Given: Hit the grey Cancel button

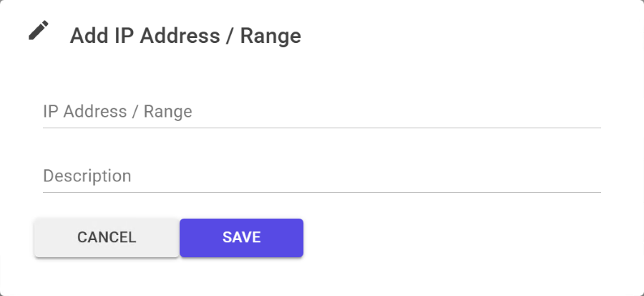Looking at the screenshot, I should pos(107,237).
